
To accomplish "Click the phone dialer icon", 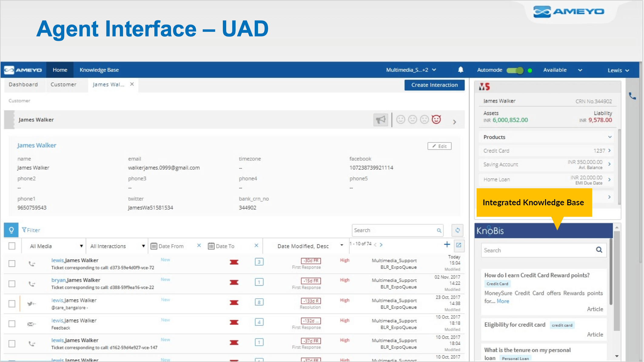I will point(632,96).
